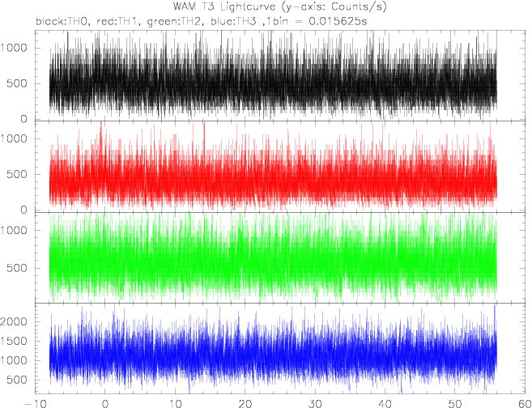Click the 'red:TH1' legend text
Image resolution: width=532 pixels, height=408 pixels.
pos(118,21)
